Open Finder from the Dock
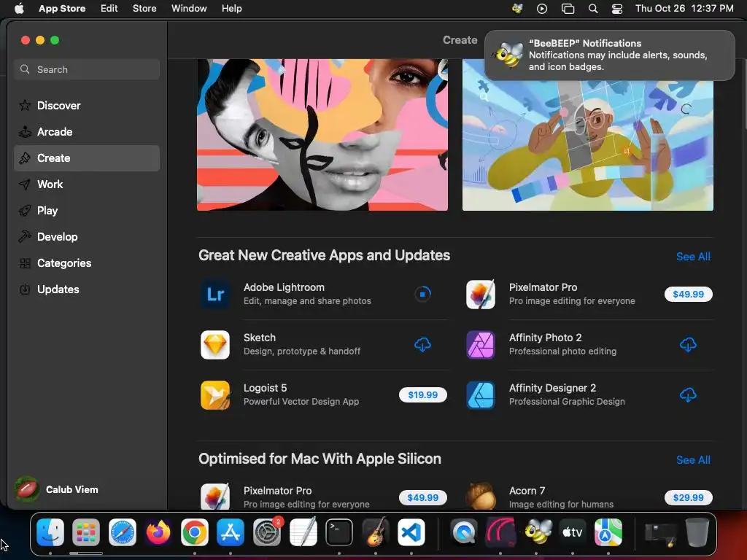The width and height of the screenshot is (747, 560). pos(50,532)
